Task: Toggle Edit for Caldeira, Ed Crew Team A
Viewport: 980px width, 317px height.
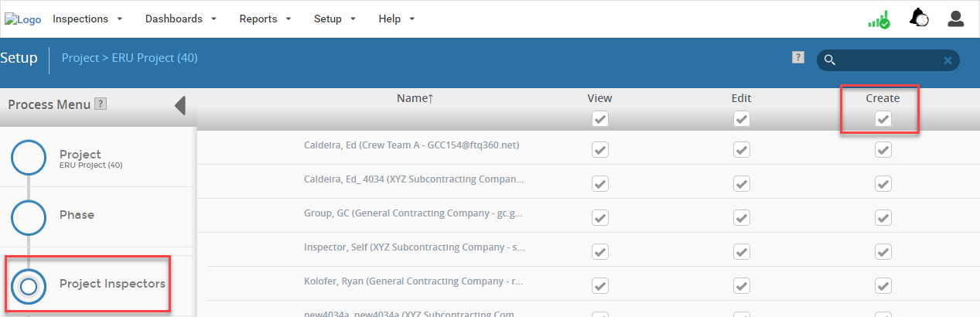Action: [x=742, y=150]
